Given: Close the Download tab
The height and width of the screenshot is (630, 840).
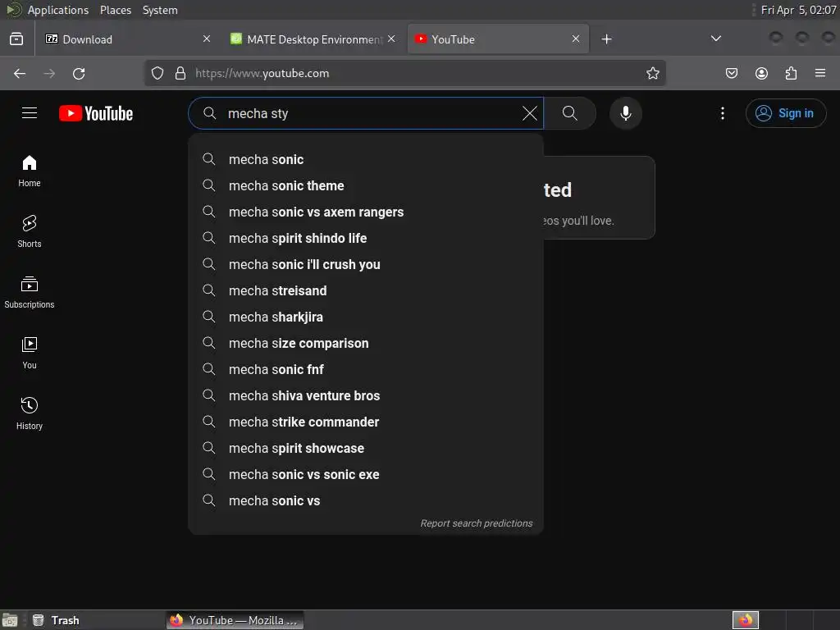Looking at the screenshot, I should coord(207,39).
